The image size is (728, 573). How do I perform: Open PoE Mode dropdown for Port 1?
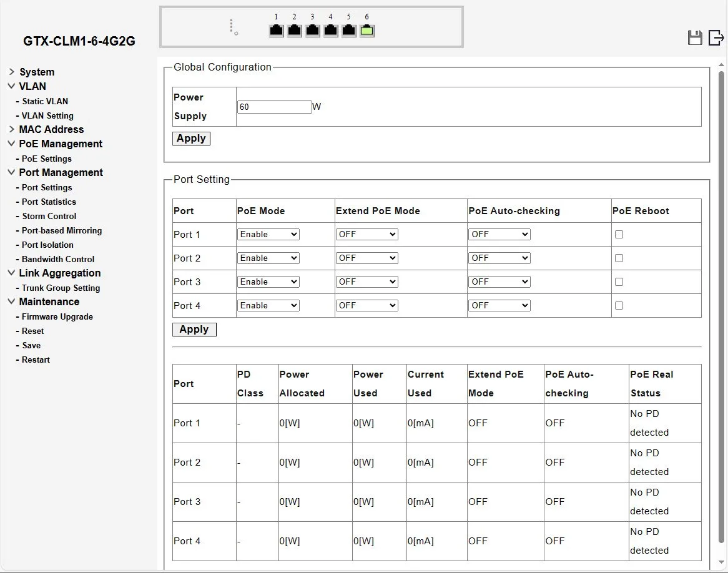[x=268, y=235]
